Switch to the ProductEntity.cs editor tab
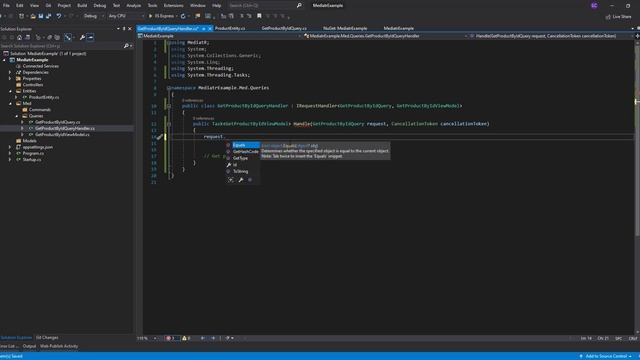640x360 pixels. point(230,29)
